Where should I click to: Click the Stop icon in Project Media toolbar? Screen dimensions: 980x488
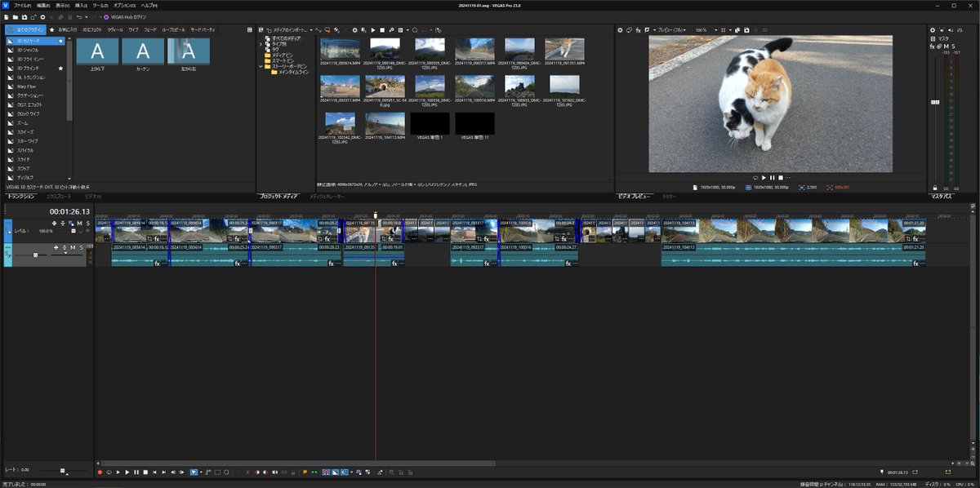[382, 30]
